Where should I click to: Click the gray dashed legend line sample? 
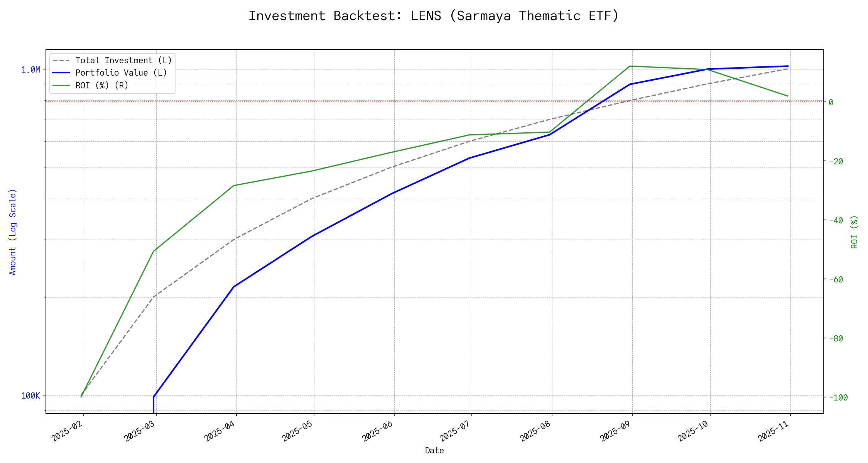61,61
